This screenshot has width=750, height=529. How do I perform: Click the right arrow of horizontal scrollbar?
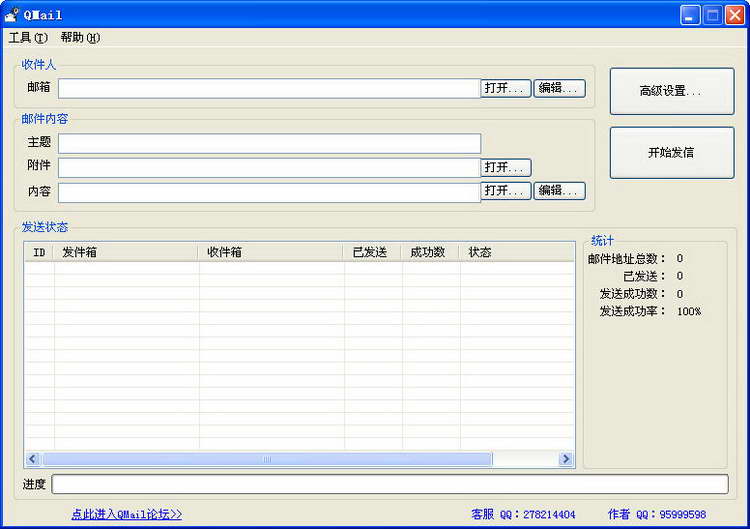(566, 459)
